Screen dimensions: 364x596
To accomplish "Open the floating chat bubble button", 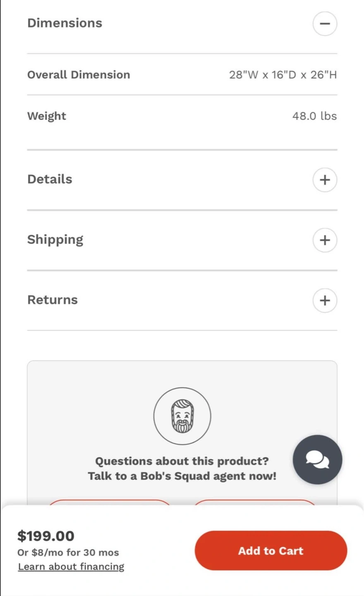I will tap(317, 459).
